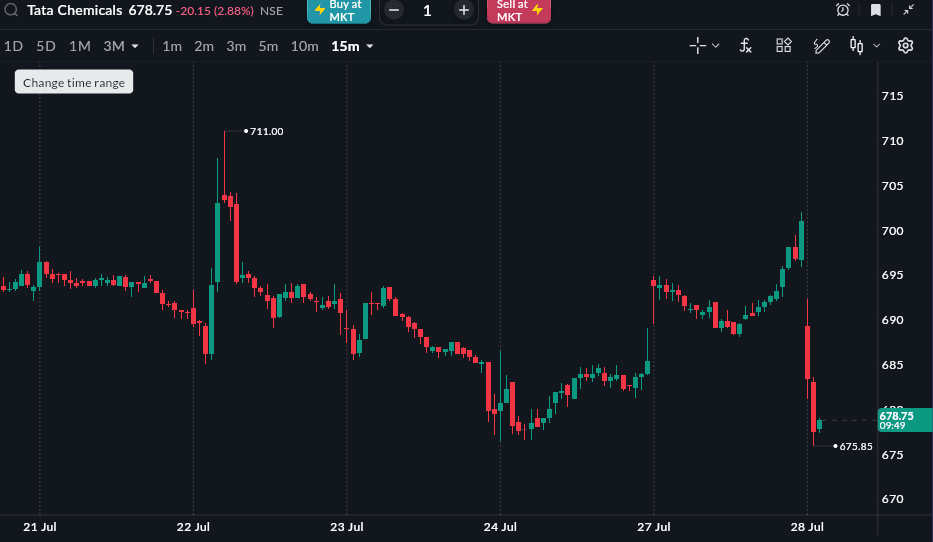Set a price alert with alarm icon
933x542 pixels.
pyautogui.click(x=843, y=10)
